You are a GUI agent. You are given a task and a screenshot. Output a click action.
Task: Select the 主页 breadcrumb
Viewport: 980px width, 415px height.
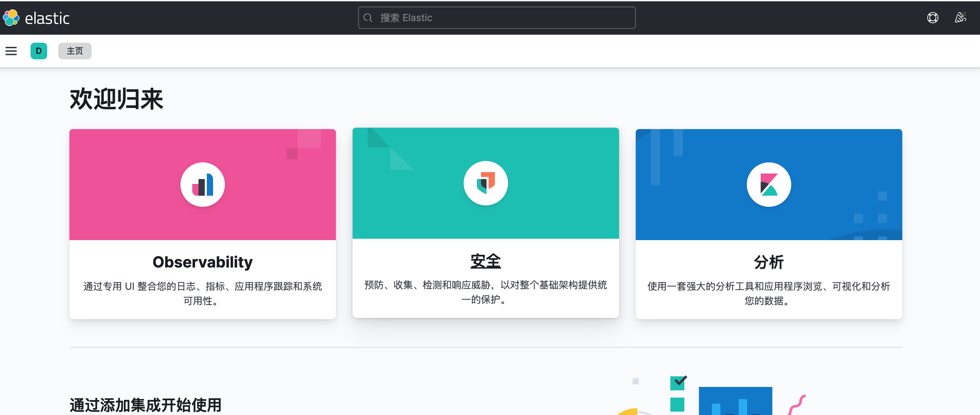[x=75, y=51]
